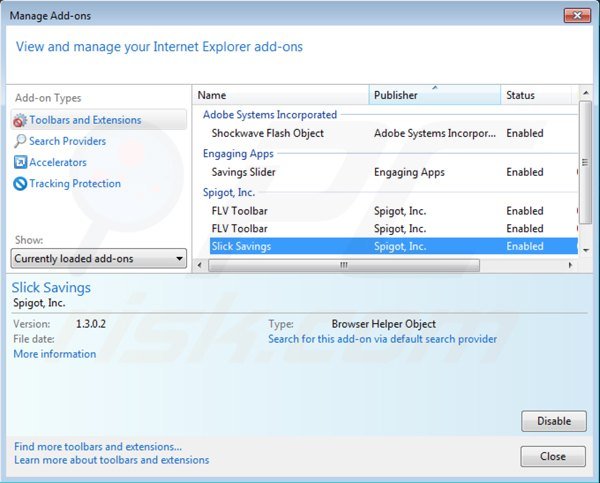The height and width of the screenshot is (483, 600).
Task: Select Accelerators add-on type
Action: pyautogui.click(x=58, y=162)
